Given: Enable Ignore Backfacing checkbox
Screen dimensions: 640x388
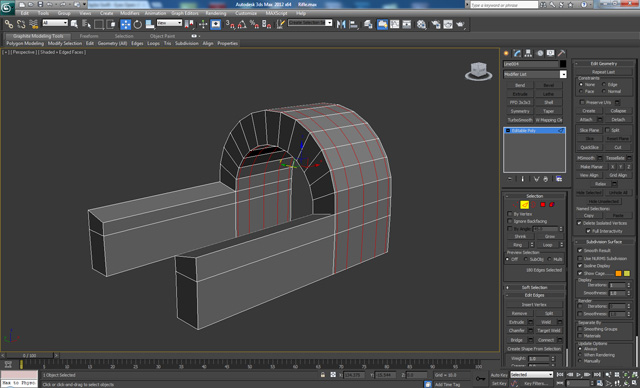Looking at the screenshot, I should click(509, 221).
